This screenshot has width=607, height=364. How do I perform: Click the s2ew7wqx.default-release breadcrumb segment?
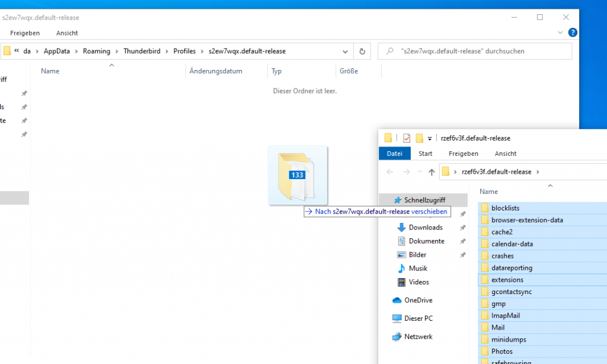[247, 51]
